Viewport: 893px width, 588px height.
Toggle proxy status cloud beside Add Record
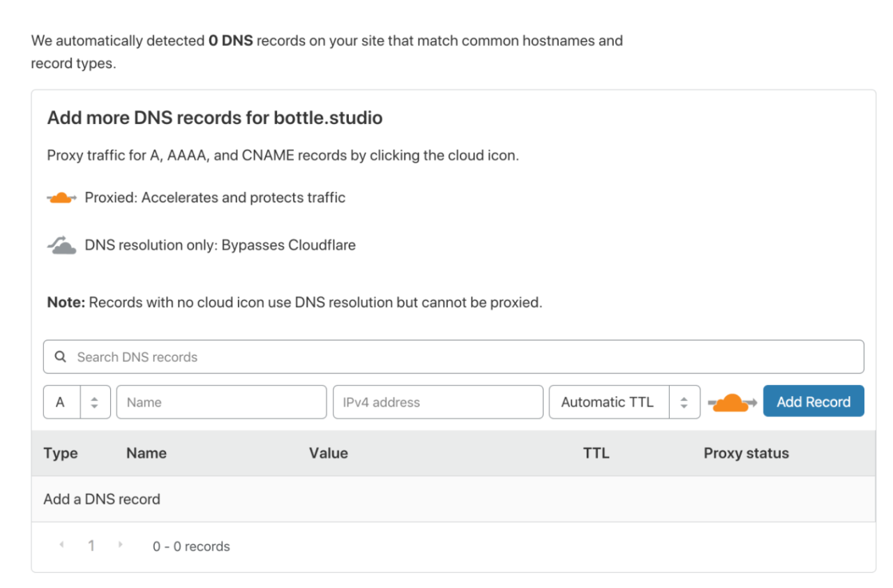click(732, 402)
